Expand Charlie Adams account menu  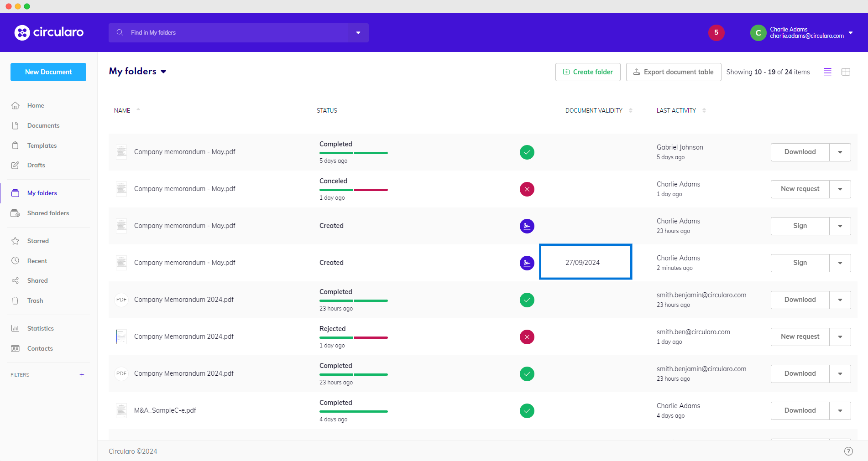coord(851,33)
